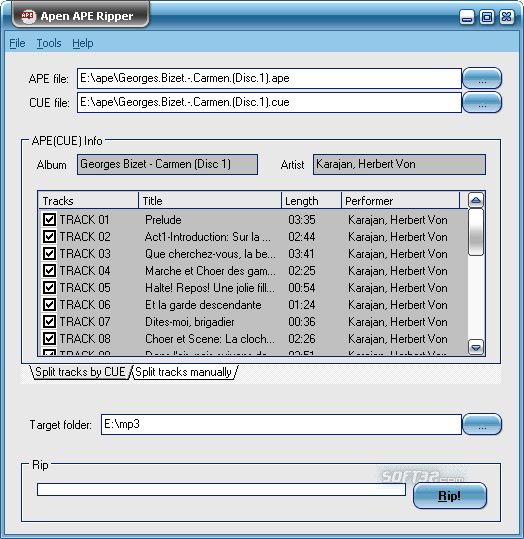Browse for the APE file
The image size is (524, 539).
[x=482, y=78]
